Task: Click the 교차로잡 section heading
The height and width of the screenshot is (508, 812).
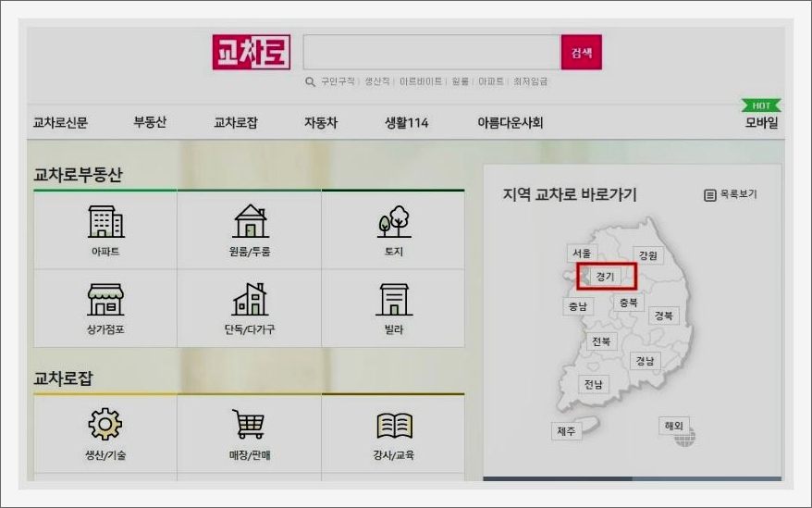Action: 63,378
